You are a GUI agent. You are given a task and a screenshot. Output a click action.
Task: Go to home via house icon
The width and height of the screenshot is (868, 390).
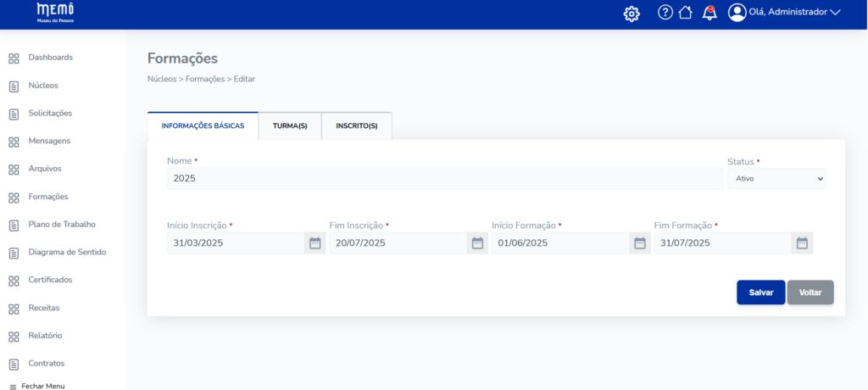click(686, 13)
